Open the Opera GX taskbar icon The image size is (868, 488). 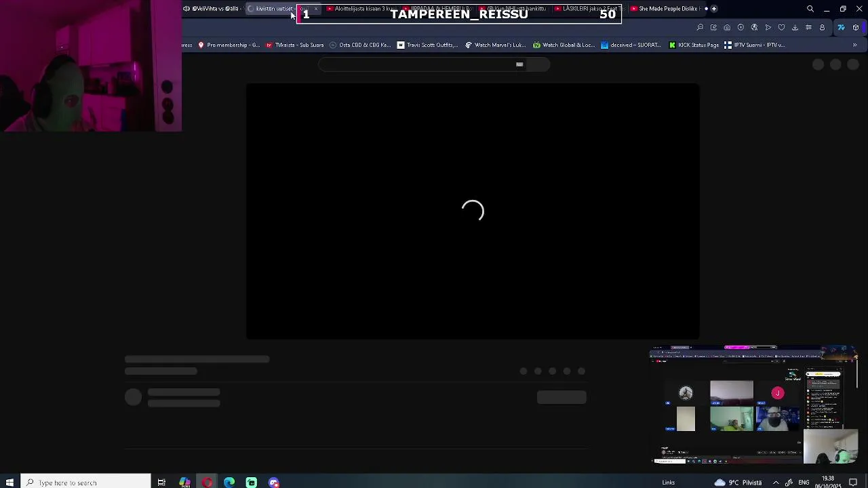point(207,483)
